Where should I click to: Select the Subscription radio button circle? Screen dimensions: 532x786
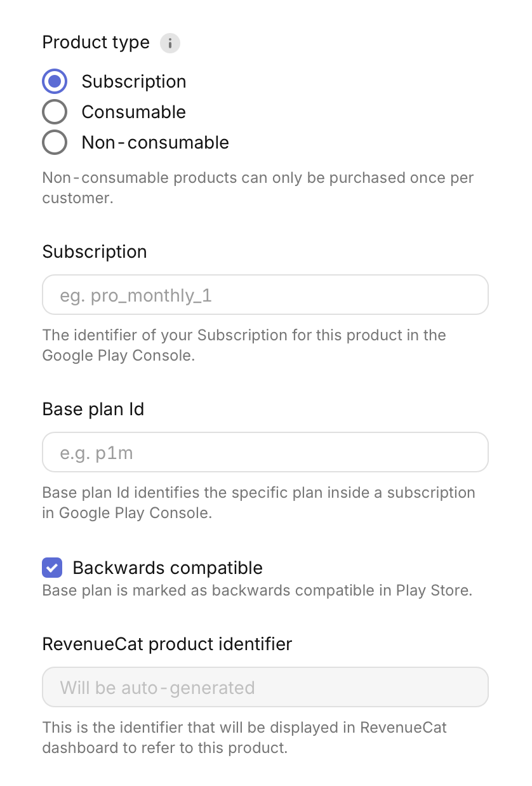pyautogui.click(x=55, y=81)
